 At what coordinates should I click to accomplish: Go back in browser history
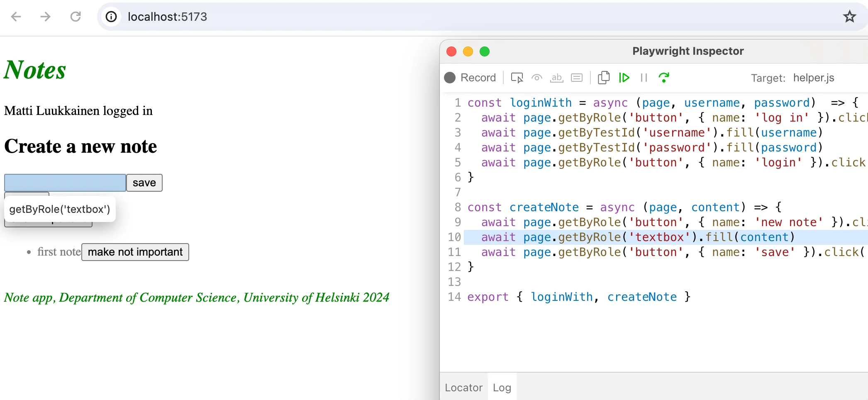[16, 17]
